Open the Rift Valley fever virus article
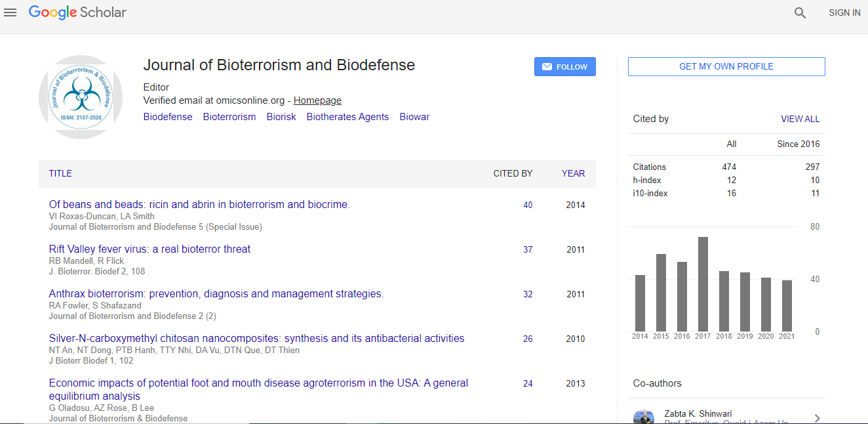868x424 pixels. [x=149, y=249]
